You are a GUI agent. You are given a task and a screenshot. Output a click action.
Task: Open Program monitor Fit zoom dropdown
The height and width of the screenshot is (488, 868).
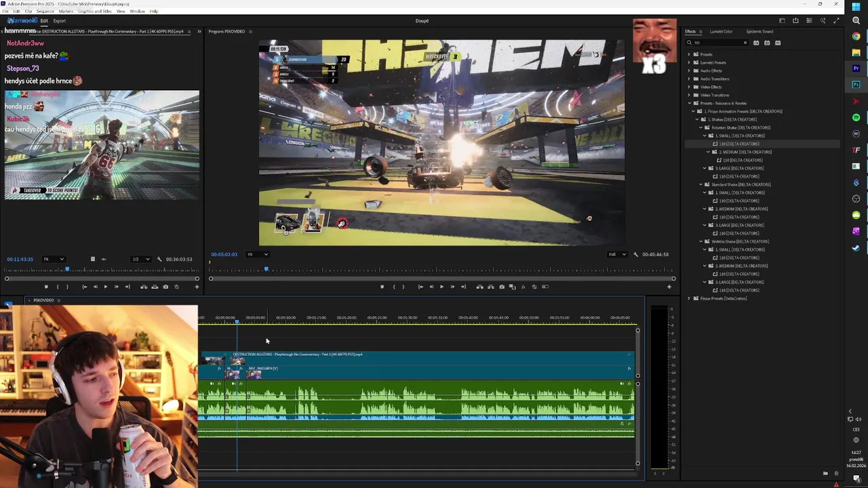coord(257,254)
